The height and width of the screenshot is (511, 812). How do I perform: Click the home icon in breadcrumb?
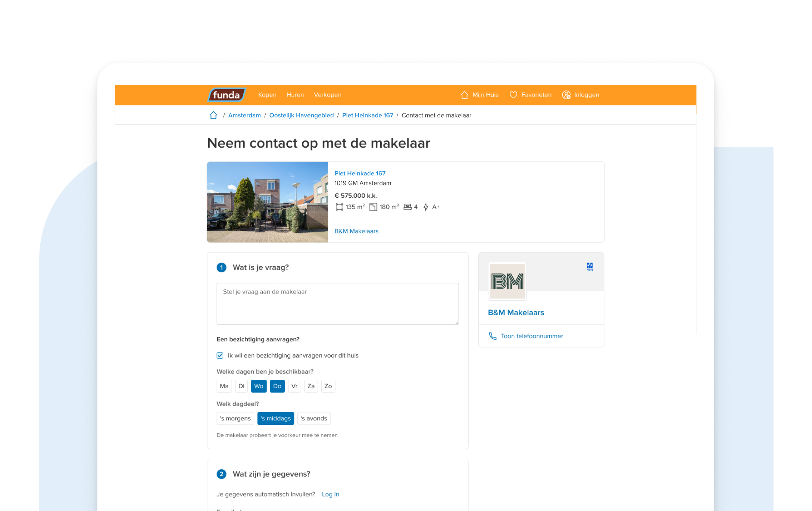tap(213, 115)
